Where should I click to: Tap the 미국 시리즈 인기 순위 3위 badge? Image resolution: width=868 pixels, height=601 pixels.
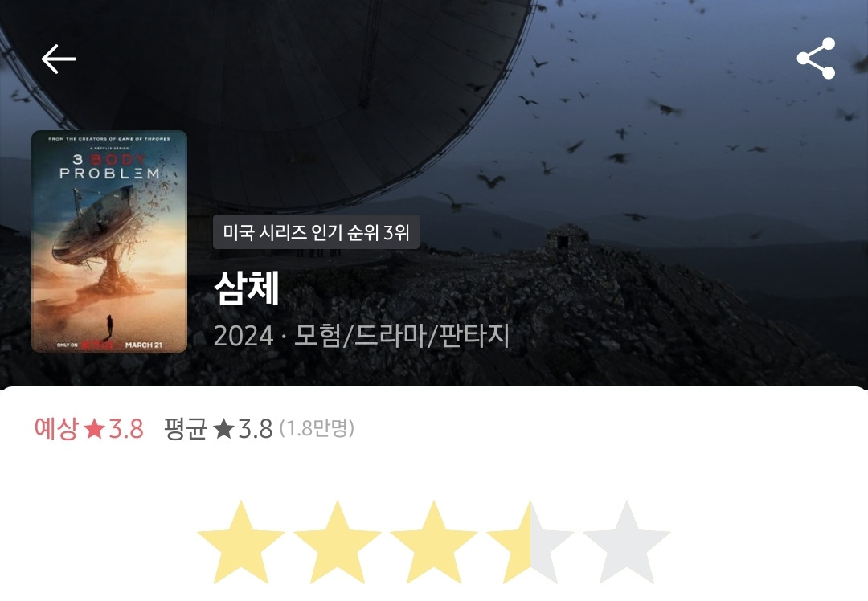click(316, 232)
